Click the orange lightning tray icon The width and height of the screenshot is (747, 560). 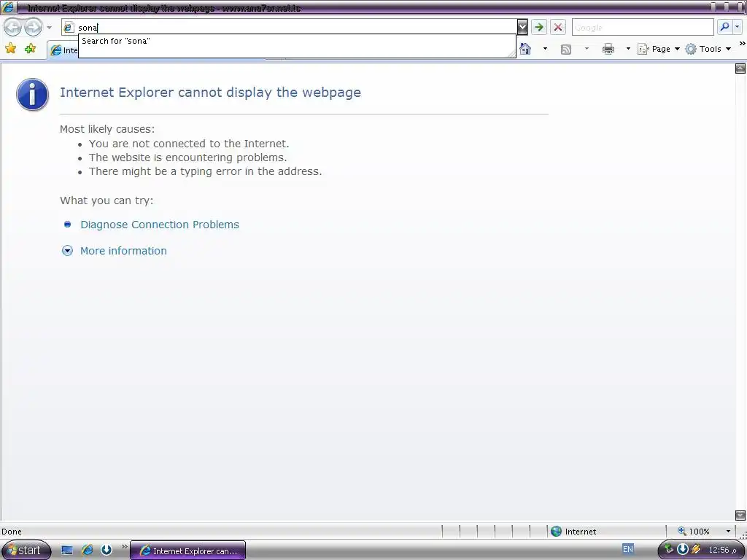[x=695, y=549]
